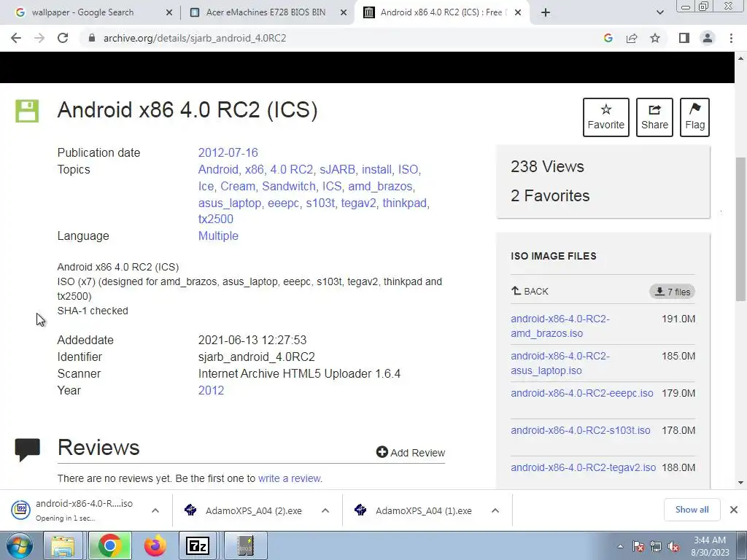Open the android-x86-4.0 iso download item
Viewport: 747px width, 560px height.
[76, 510]
